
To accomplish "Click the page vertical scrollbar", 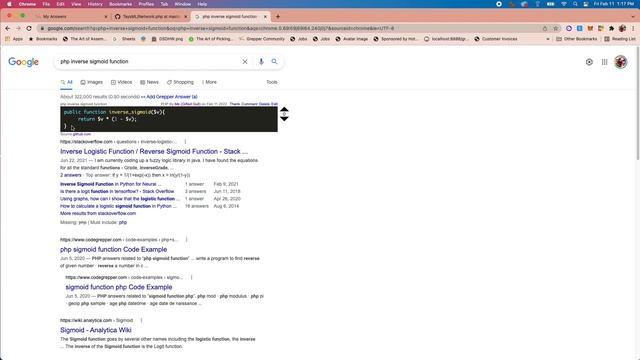I will click(638, 102).
